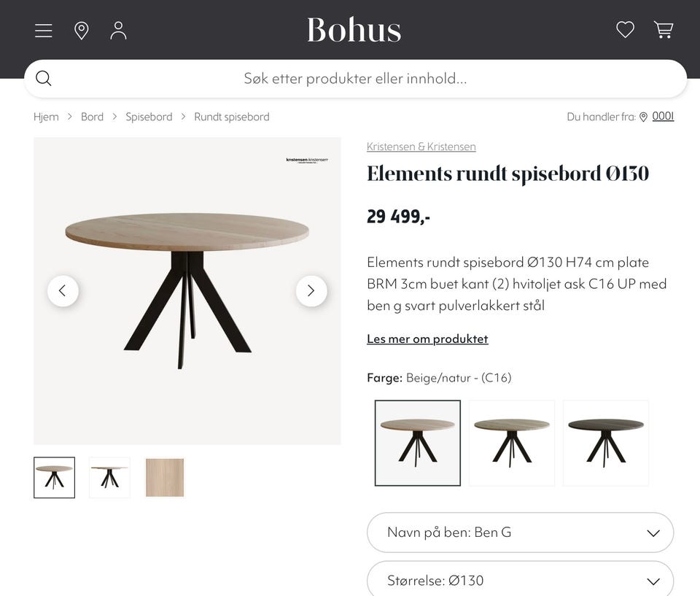This screenshot has width=700, height=596.
Task: Open the store locator pin icon
Action: (x=81, y=31)
